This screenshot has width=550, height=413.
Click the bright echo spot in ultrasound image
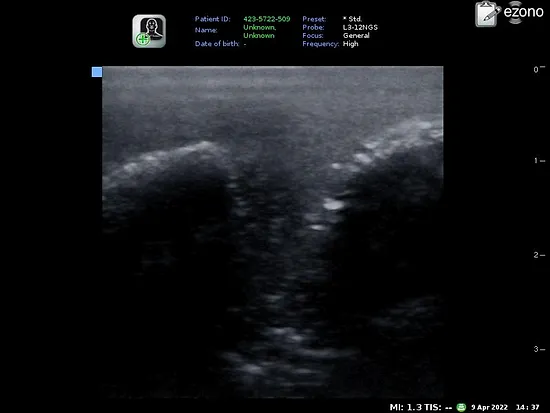click(333, 204)
